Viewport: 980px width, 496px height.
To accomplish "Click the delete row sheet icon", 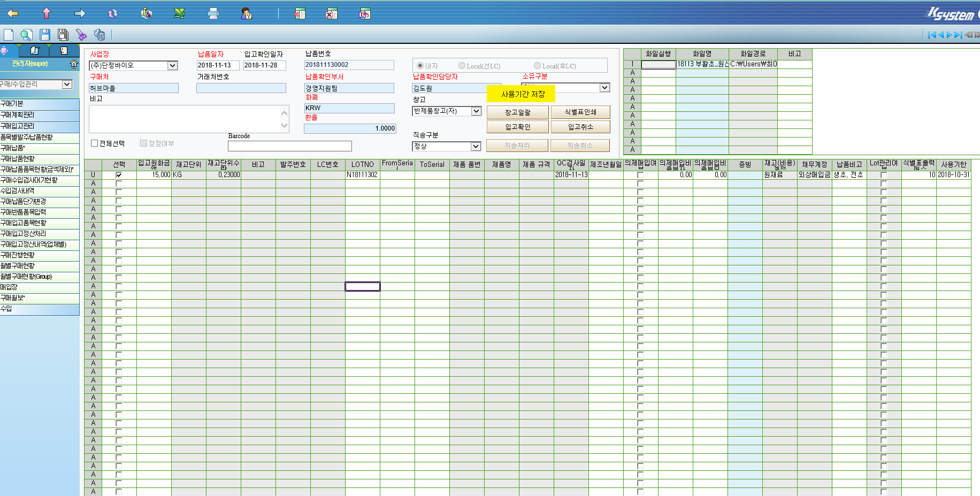I will (x=332, y=13).
